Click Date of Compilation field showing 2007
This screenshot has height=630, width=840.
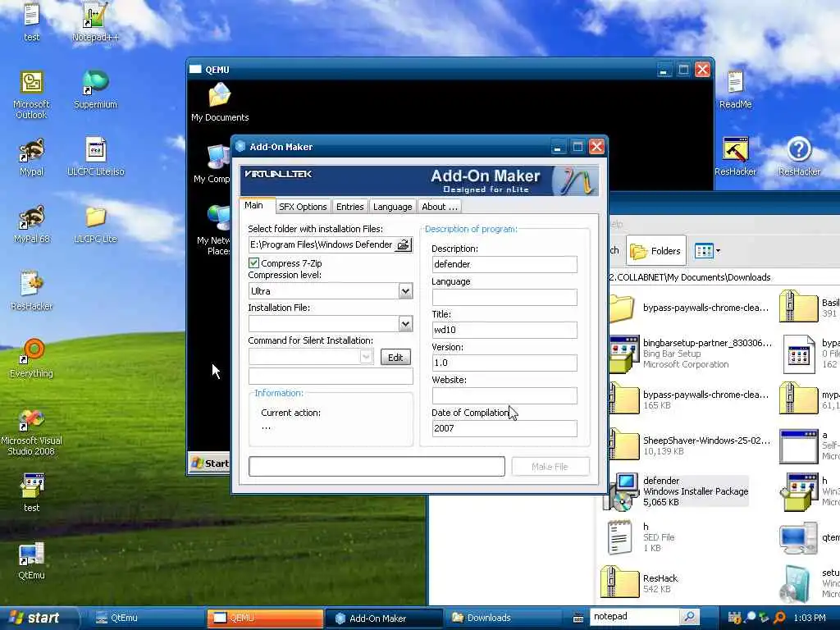click(504, 428)
